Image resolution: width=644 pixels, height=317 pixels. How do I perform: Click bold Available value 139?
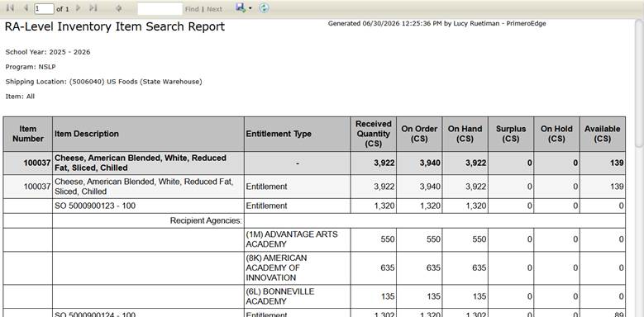(x=617, y=163)
